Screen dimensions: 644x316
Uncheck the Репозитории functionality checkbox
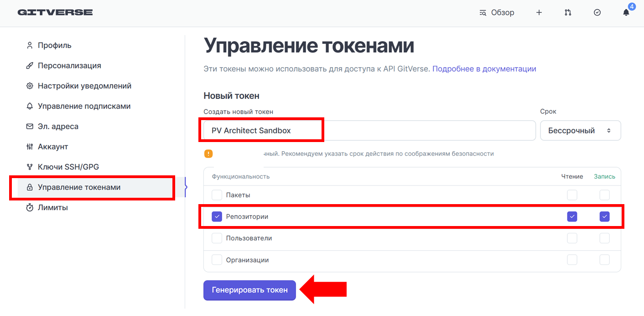coord(217,216)
